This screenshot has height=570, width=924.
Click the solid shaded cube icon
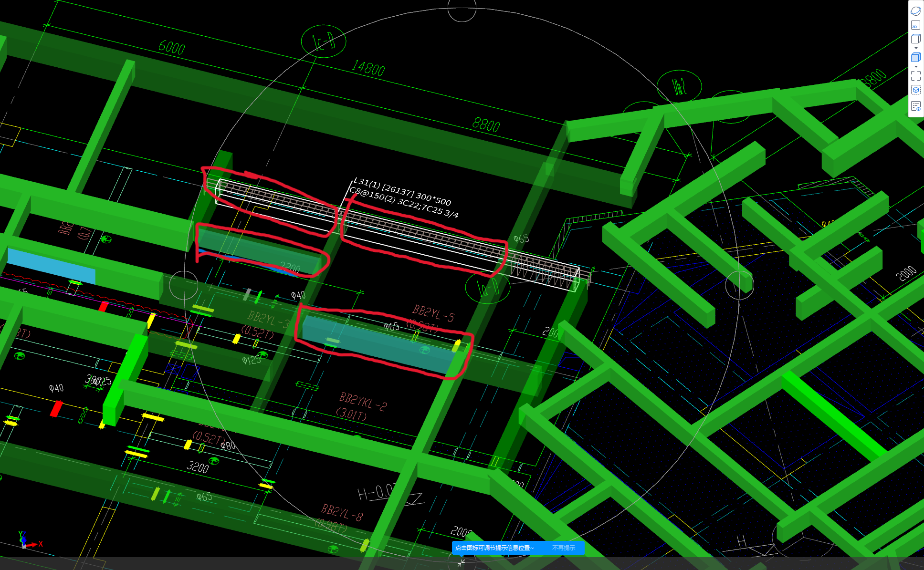click(915, 57)
